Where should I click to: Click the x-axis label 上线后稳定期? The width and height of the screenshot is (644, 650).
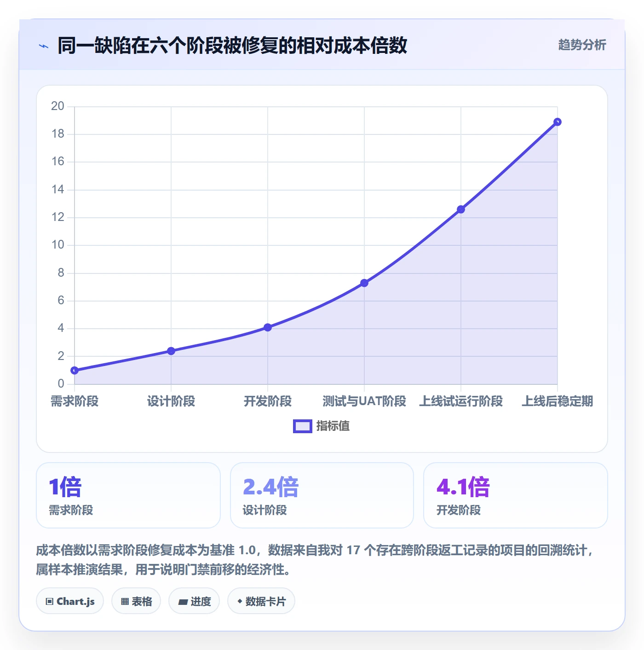click(x=558, y=401)
